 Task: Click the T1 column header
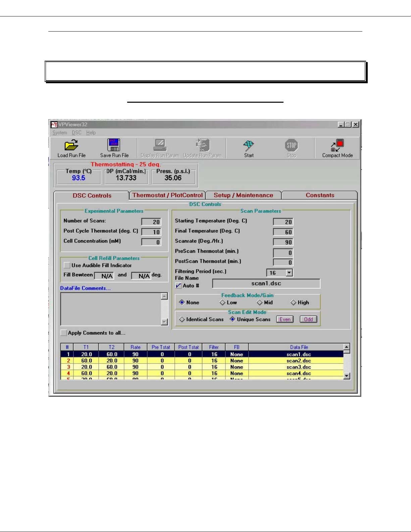86,347
